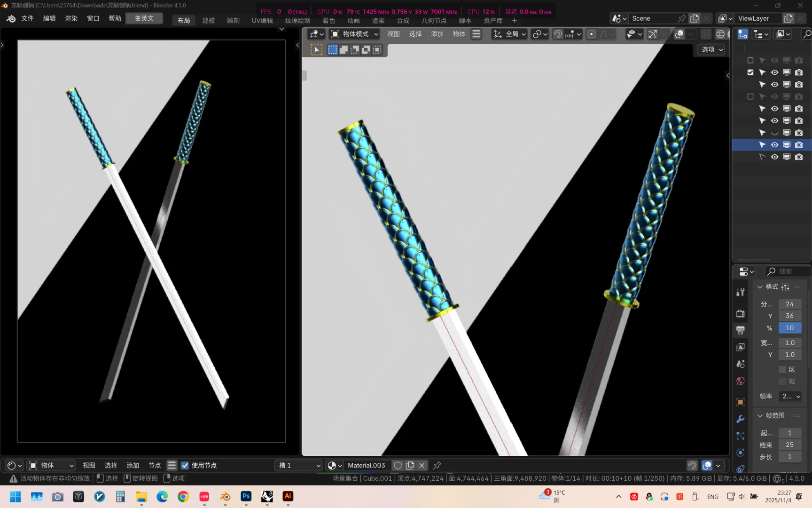This screenshot has width=812, height=508.
Task: Open the pivot point dropdown
Action: click(x=539, y=34)
